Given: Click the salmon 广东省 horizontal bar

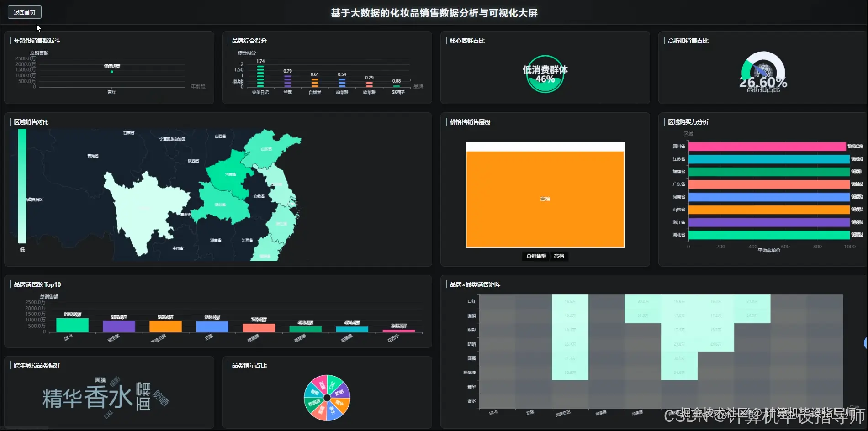Looking at the screenshot, I should click(x=769, y=184).
